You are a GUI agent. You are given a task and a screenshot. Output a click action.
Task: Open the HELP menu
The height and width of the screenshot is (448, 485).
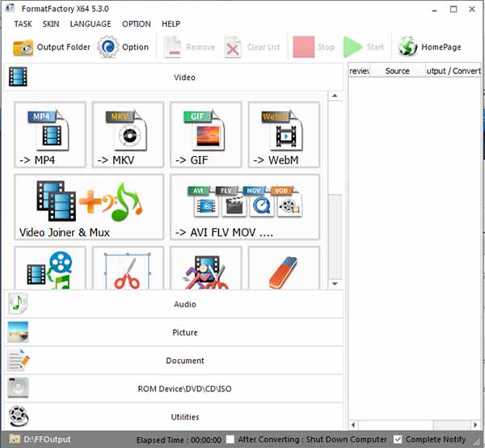pyautogui.click(x=171, y=23)
